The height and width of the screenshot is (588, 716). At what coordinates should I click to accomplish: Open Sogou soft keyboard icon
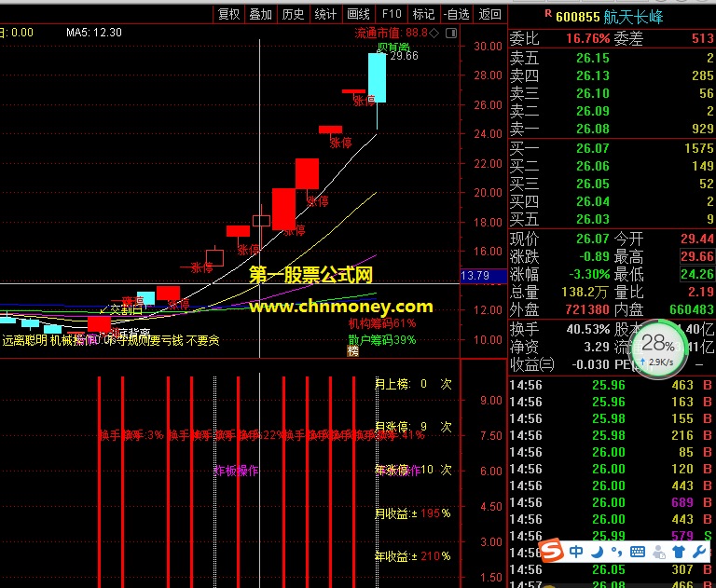point(638,552)
